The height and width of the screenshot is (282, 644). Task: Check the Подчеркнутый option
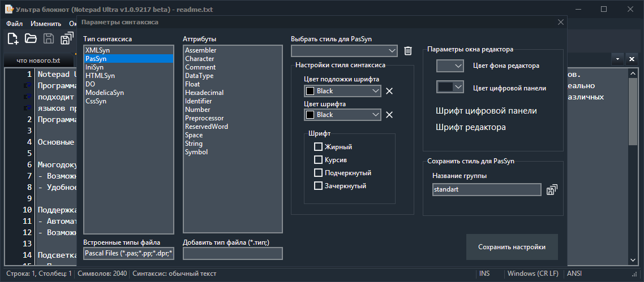(x=318, y=172)
